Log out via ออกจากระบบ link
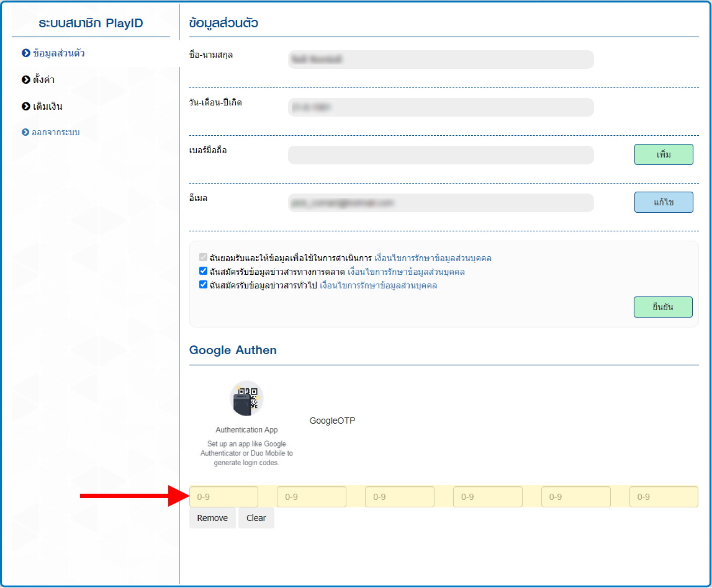Viewport: 712px width, 588px height. point(56,133)
